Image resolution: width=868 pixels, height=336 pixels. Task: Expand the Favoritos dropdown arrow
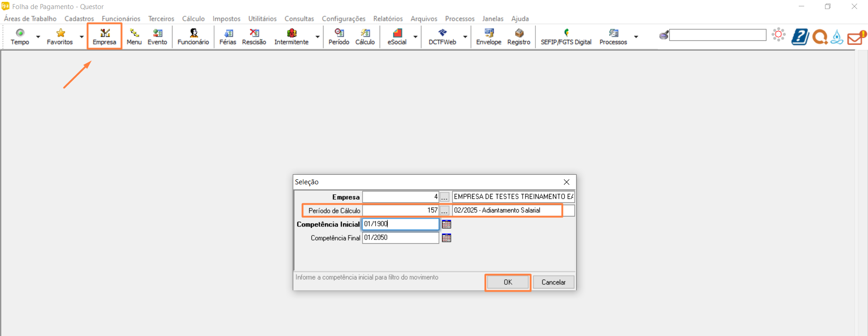tap(81, 37)
